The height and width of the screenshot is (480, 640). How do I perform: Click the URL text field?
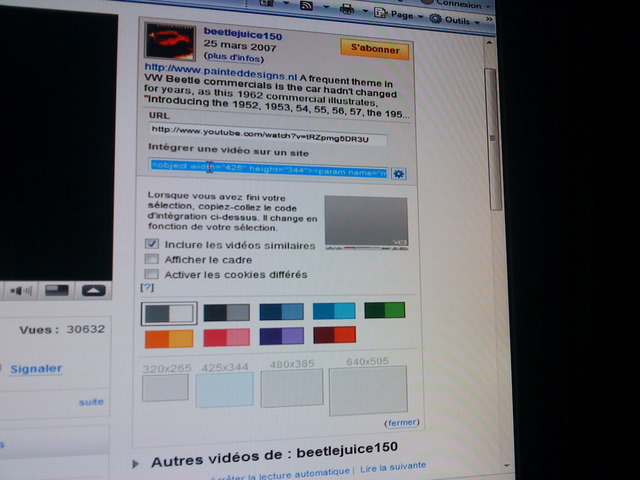point(268,135)
